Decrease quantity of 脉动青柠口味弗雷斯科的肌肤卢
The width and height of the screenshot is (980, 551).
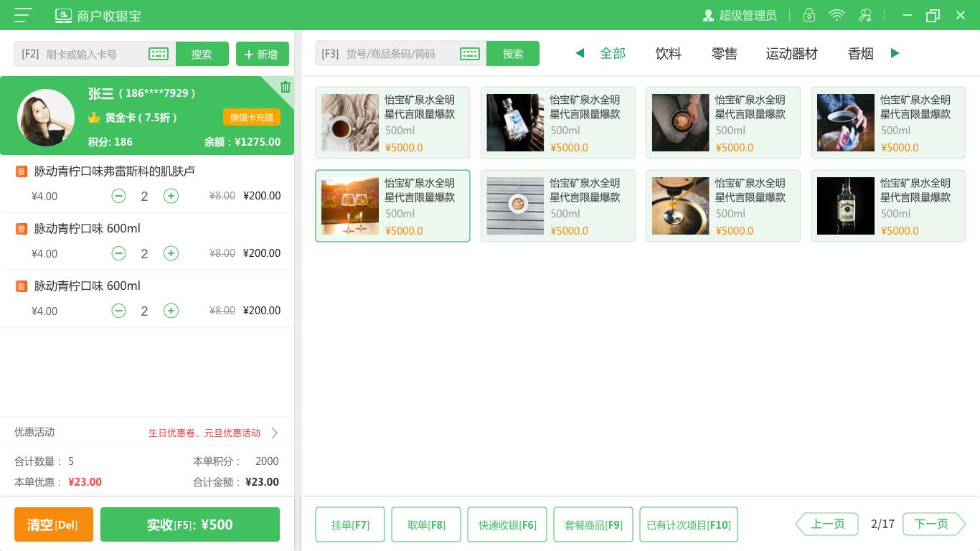click(x=118, y=196)
